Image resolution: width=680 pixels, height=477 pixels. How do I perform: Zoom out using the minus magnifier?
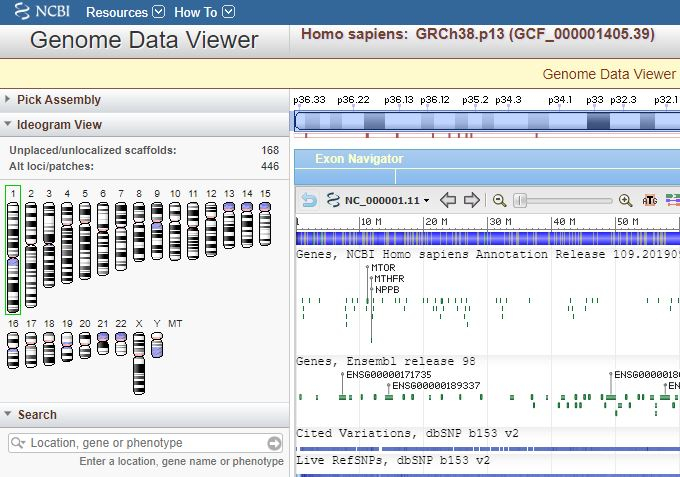tap(500, 200)
